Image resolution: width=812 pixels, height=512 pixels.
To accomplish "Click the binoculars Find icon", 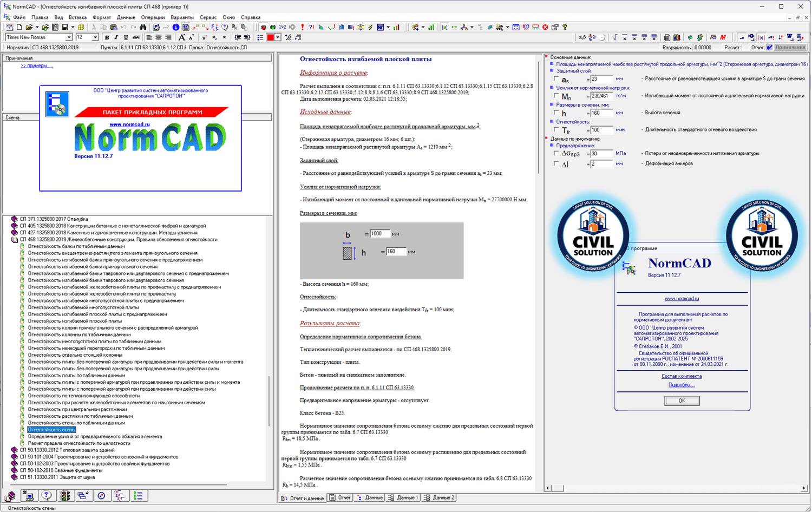I will (x=143, y=27).
